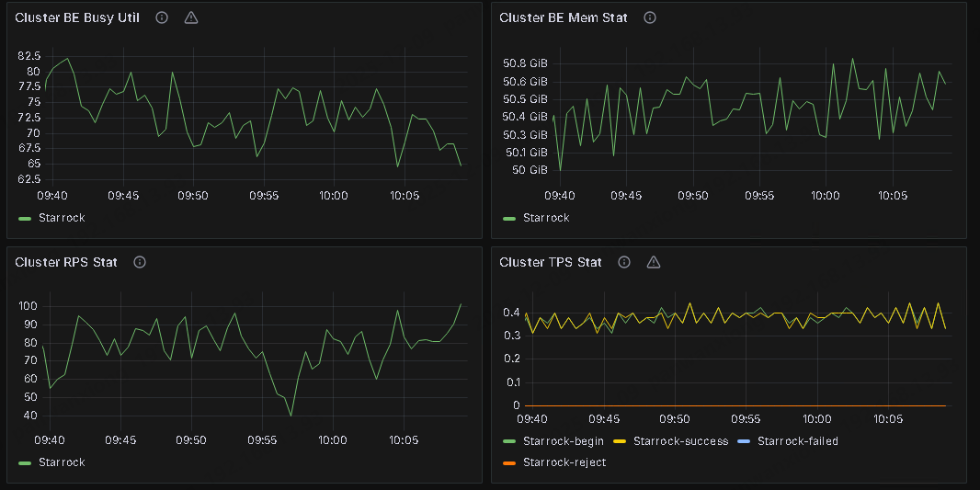Toggle Starrock-begin series in TPS legend
Image resolution: width=980 pixels, height=490 pixels.
coord(560,441)
